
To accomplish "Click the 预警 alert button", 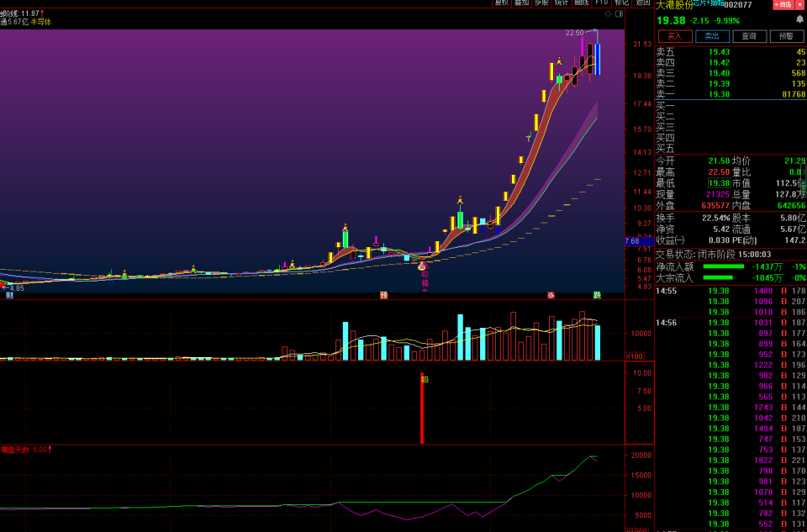I will coord(786,36).
